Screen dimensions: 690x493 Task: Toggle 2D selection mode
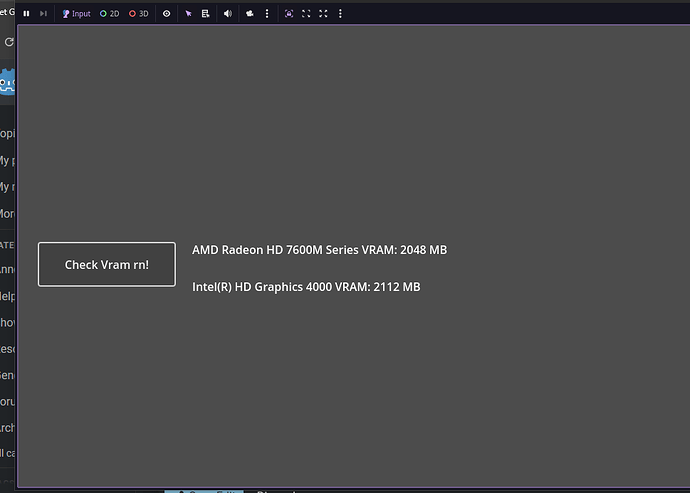(110, 14)
